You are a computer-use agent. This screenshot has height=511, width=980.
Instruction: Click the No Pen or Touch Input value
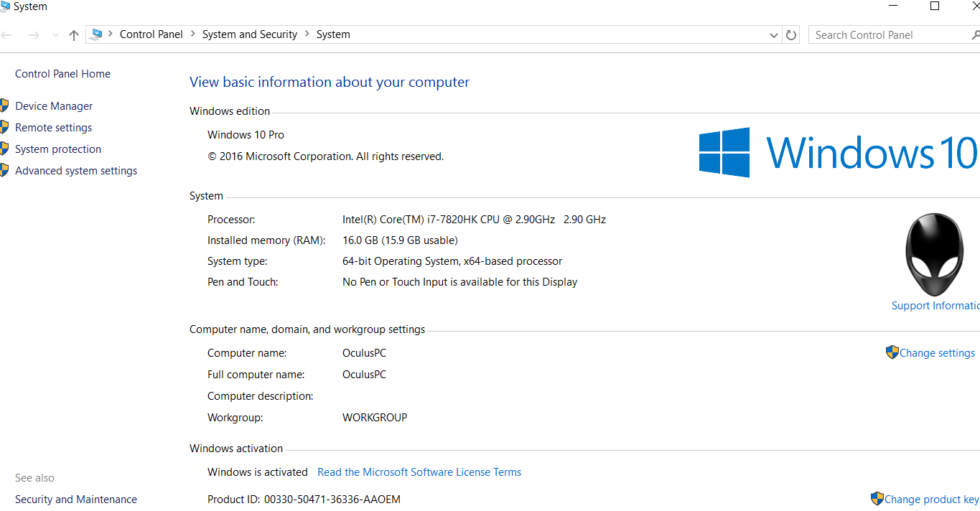point(459,282)
